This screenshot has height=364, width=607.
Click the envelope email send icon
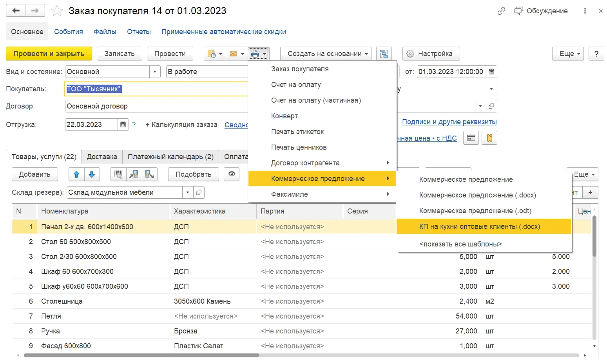pos(236,54)
